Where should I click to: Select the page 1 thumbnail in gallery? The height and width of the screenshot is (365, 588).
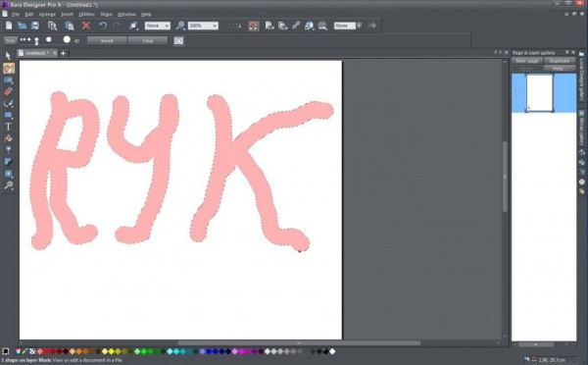540,93
